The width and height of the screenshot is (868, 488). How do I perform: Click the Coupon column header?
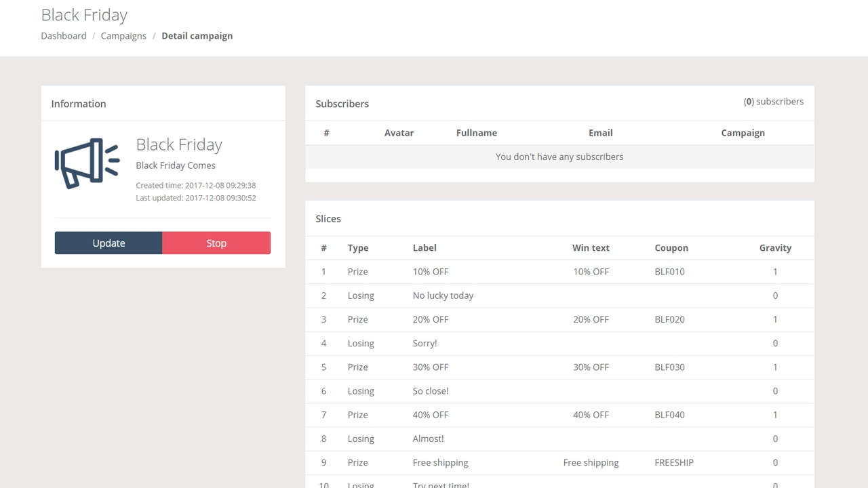671,248
